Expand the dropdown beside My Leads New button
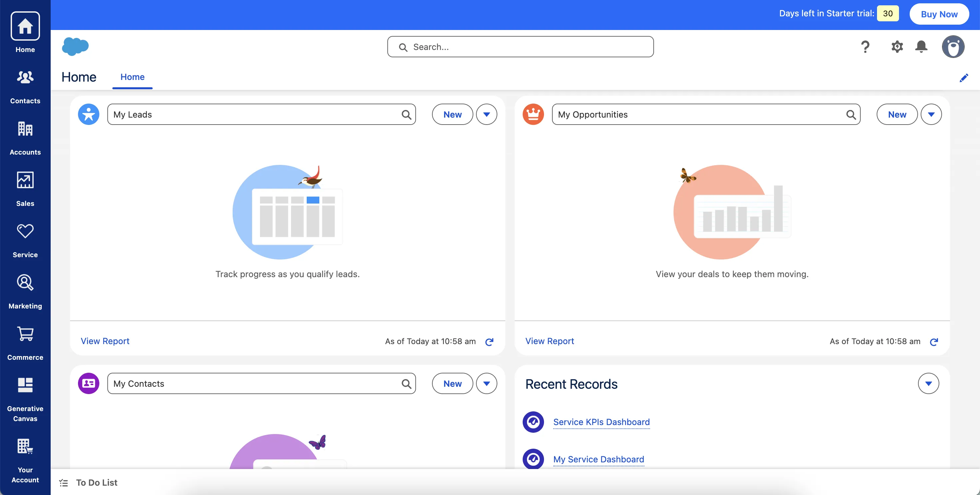 click(487, 114)
